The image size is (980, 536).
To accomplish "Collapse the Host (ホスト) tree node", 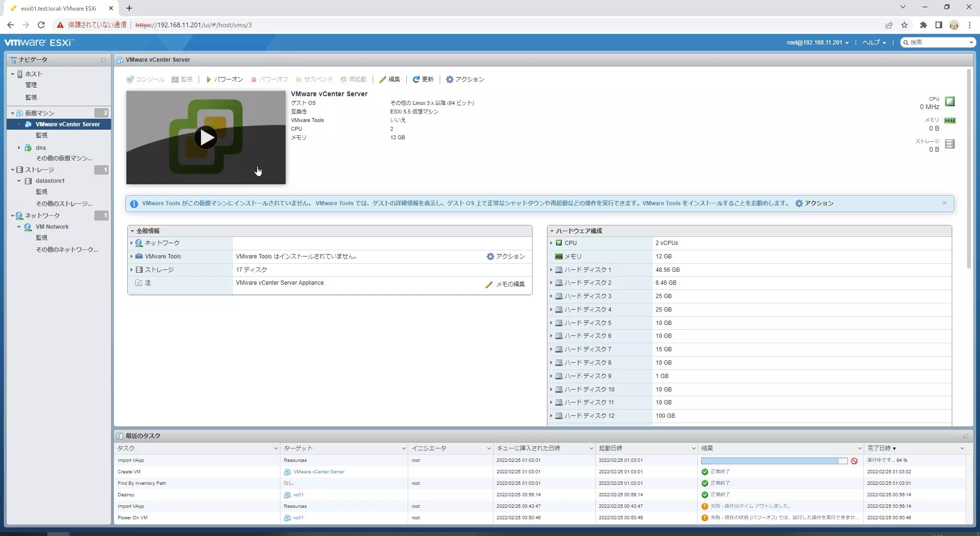I will click(12, 74).
